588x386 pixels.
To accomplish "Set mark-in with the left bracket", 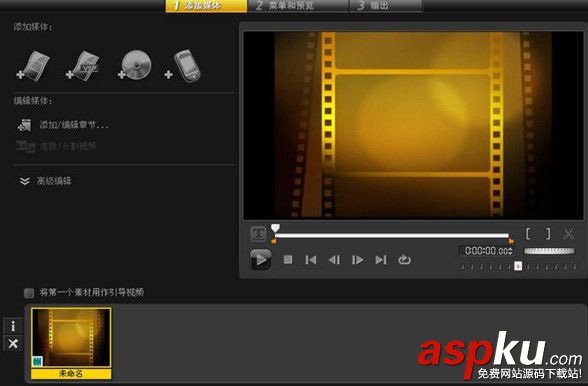I will [x=528, y=234].
